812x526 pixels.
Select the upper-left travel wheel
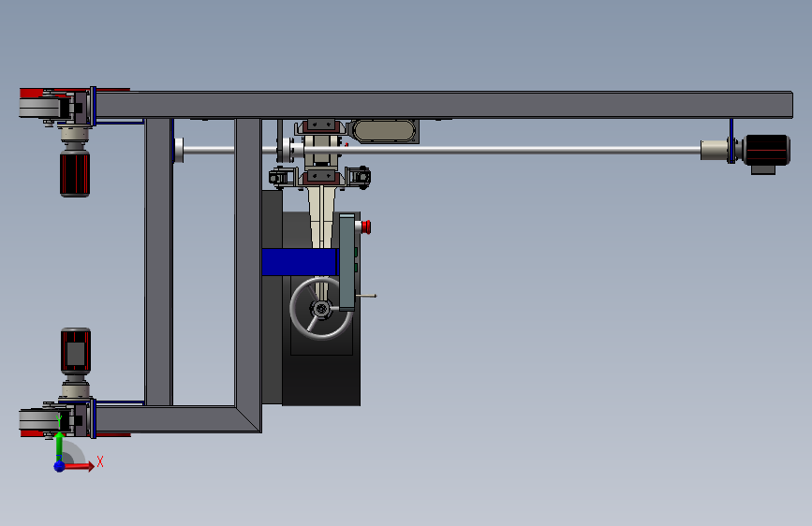click(x=40, y=108)
